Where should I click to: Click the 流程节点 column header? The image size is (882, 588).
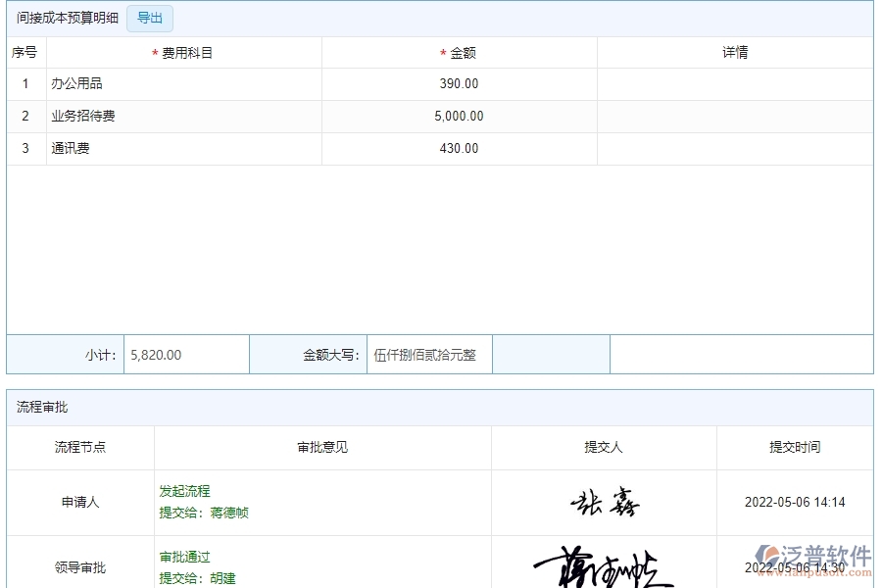coord(78,447)
